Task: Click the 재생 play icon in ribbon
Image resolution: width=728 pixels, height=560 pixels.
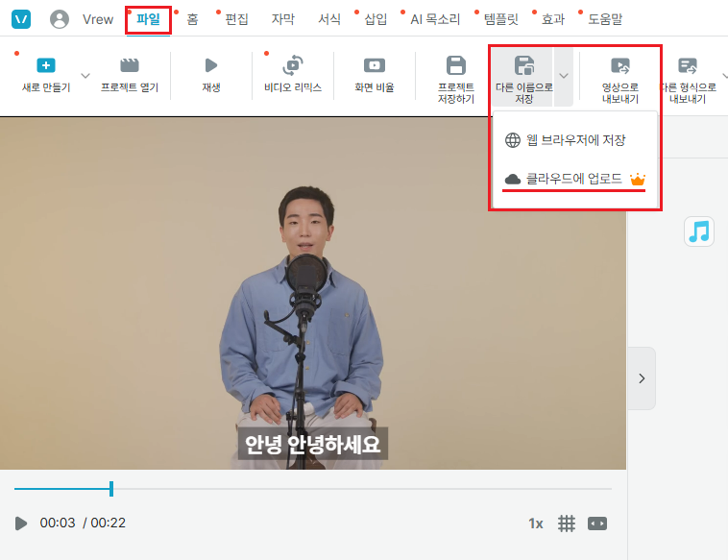Action: pos(211,65)
